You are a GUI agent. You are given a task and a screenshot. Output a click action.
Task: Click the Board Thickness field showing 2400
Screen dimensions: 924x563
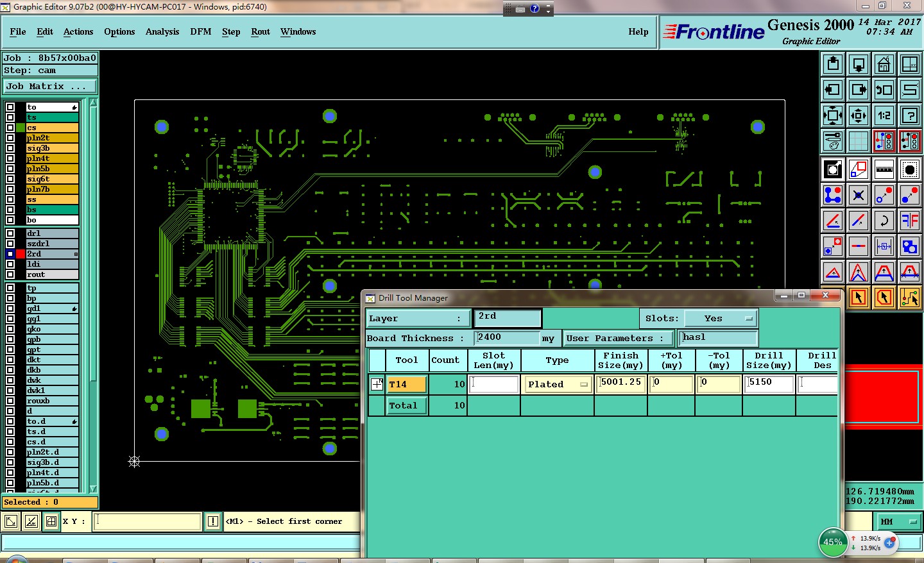(x=507, y=338)
